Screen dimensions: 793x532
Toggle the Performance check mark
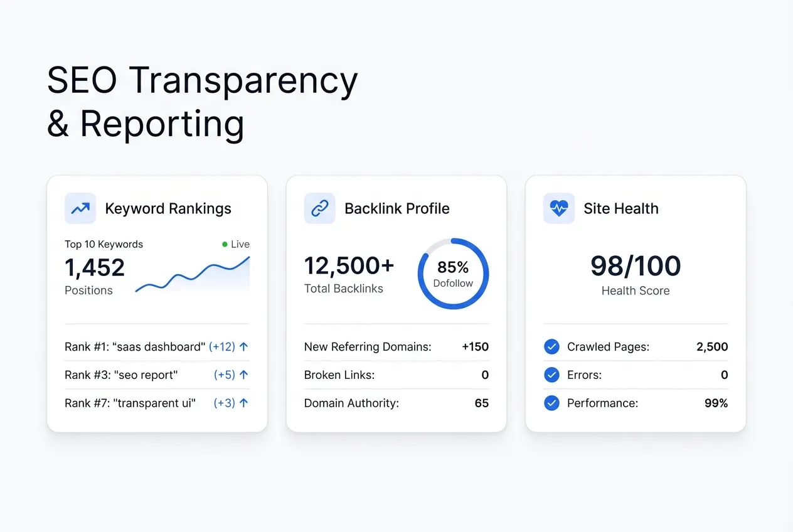pos(551,403)
